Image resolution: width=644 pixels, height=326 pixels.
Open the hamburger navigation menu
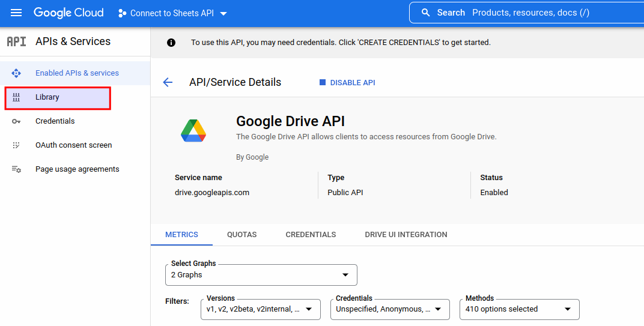pos(16,13)
